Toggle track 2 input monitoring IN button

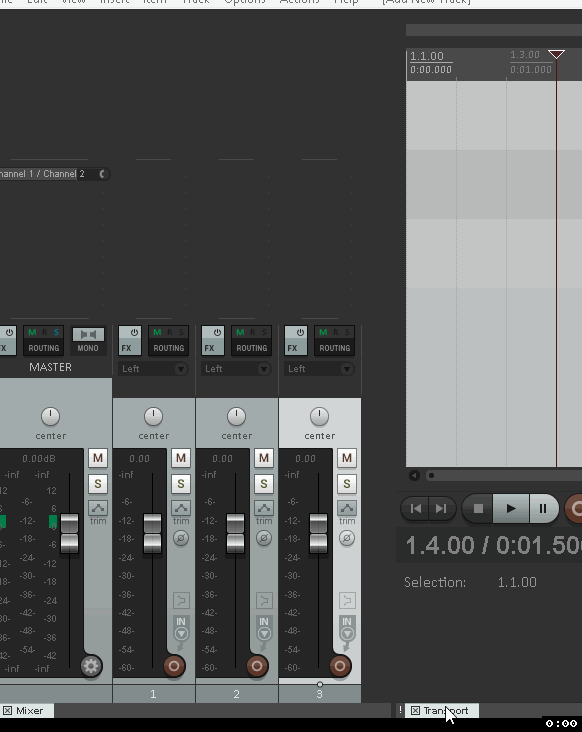tap(264, 627)
